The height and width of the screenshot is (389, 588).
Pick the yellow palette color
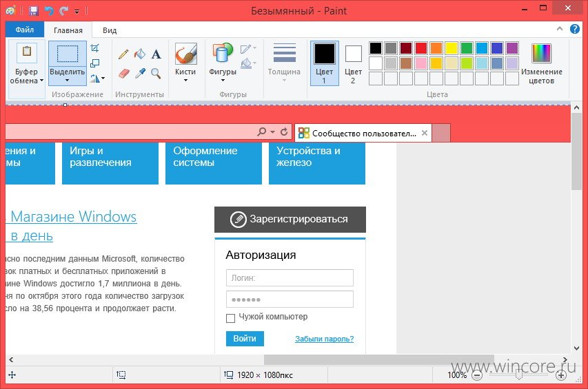[x=452, y=48]
